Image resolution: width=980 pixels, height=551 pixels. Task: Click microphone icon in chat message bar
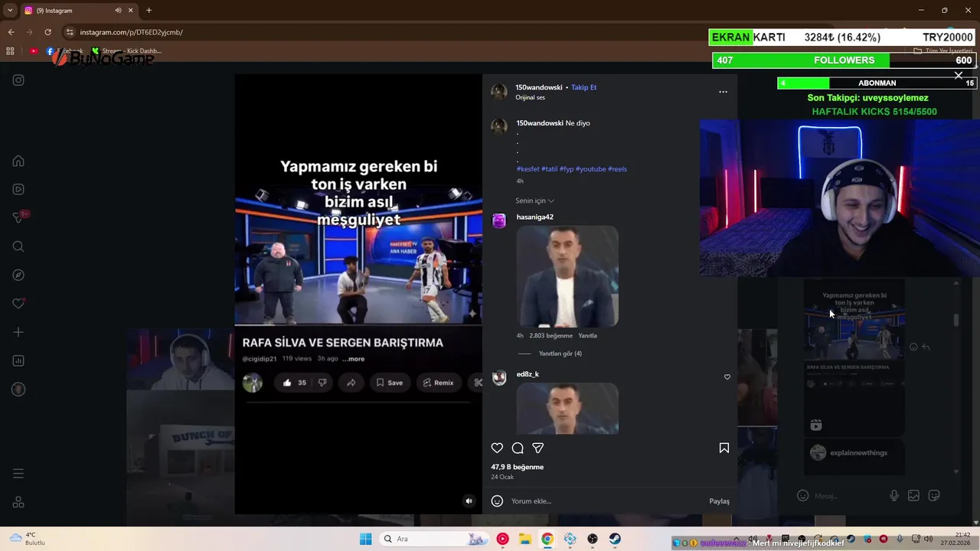(893, 496)
